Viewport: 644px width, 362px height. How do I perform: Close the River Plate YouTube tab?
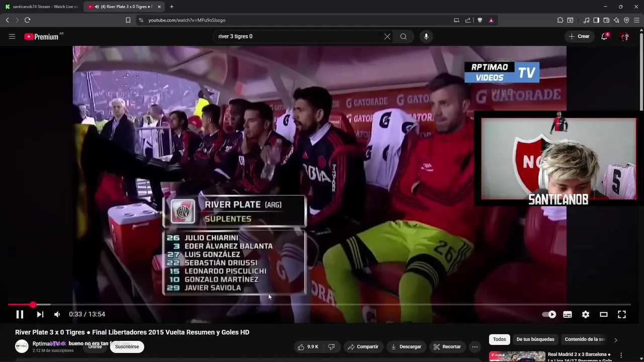coord(159,7)
